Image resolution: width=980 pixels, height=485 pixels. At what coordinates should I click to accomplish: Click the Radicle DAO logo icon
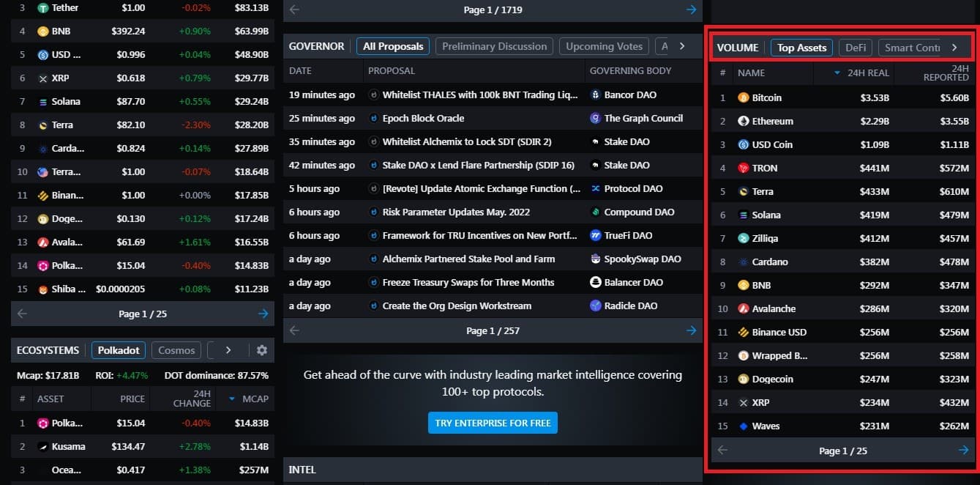point(596,306)
